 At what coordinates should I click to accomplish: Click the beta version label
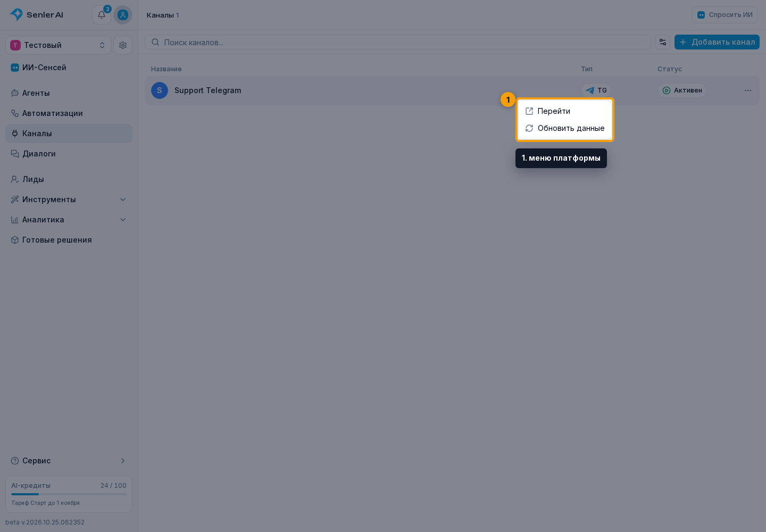45,522
